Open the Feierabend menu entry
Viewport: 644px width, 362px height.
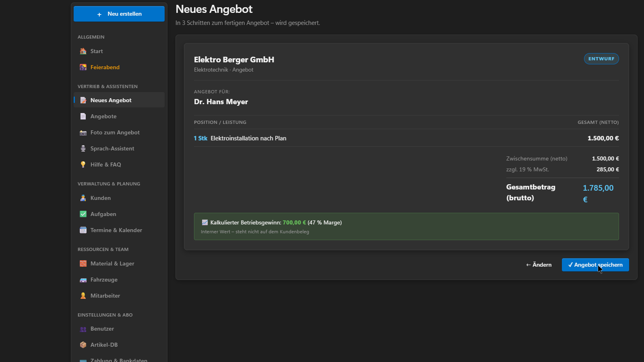coord(119,67)
